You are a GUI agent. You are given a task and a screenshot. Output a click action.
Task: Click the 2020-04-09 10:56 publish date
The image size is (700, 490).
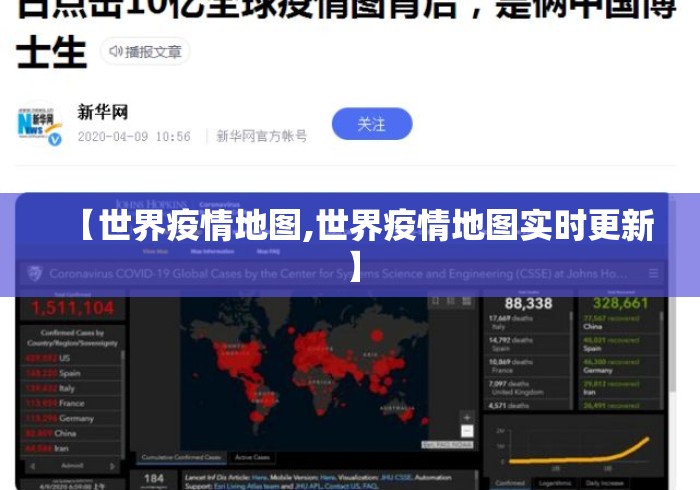[134, 136]
